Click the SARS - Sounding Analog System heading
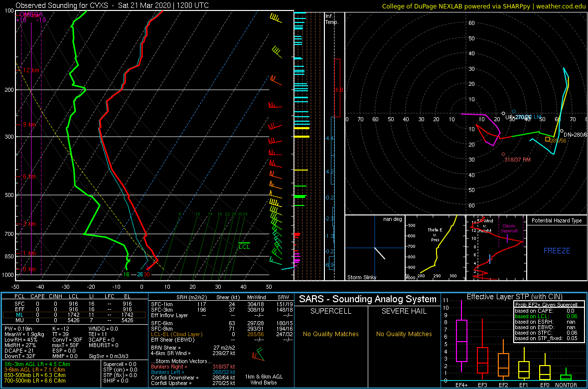This screenshot has height=389, width=588. click(x=368, y=299)
